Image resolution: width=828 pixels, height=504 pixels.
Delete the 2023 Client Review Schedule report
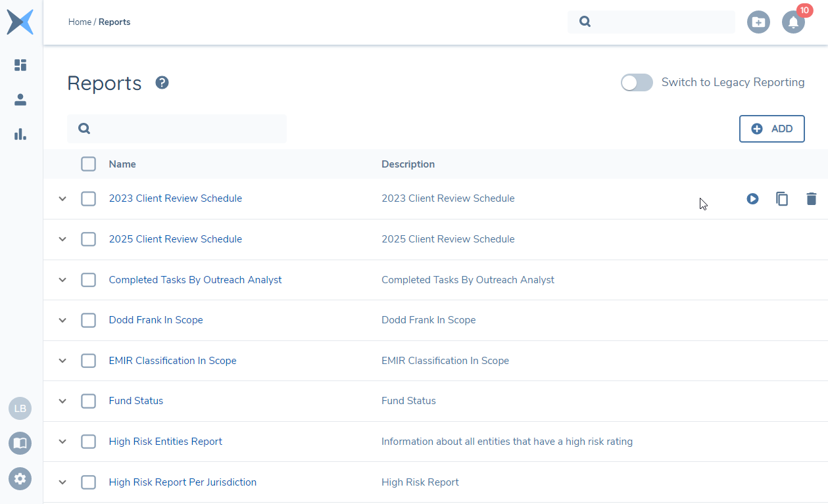tap(811, 198)
